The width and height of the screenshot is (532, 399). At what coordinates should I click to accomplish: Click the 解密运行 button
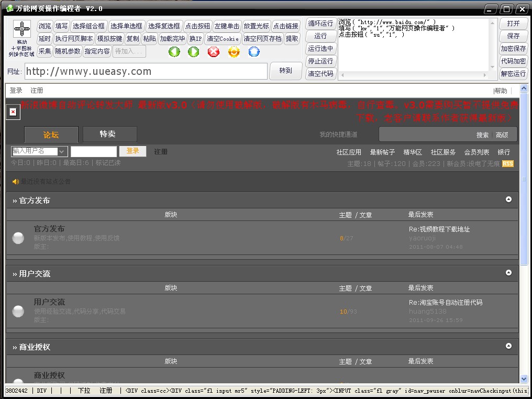click(x=513, y=74)
